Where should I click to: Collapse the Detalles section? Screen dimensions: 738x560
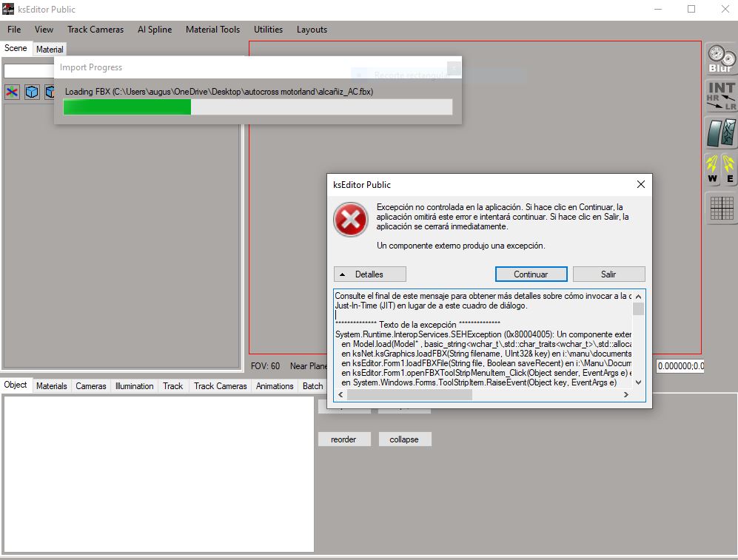coord(370,274)
